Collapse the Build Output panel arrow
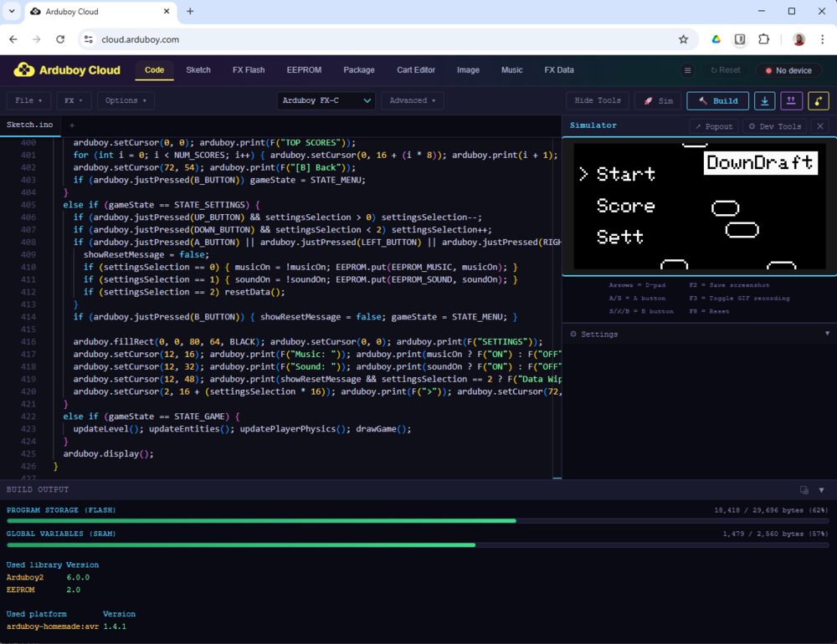Viewport: 837px width, 644px height. point(822,490)
